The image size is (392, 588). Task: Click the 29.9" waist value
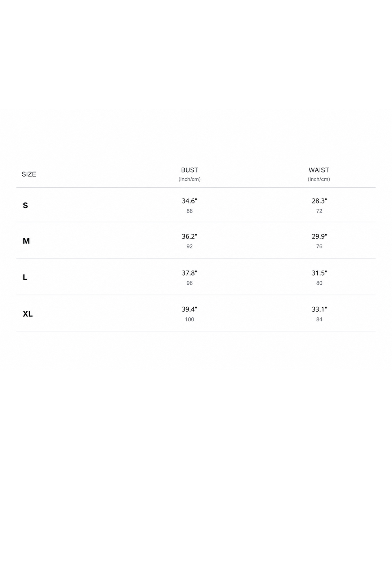pos(319,236)
